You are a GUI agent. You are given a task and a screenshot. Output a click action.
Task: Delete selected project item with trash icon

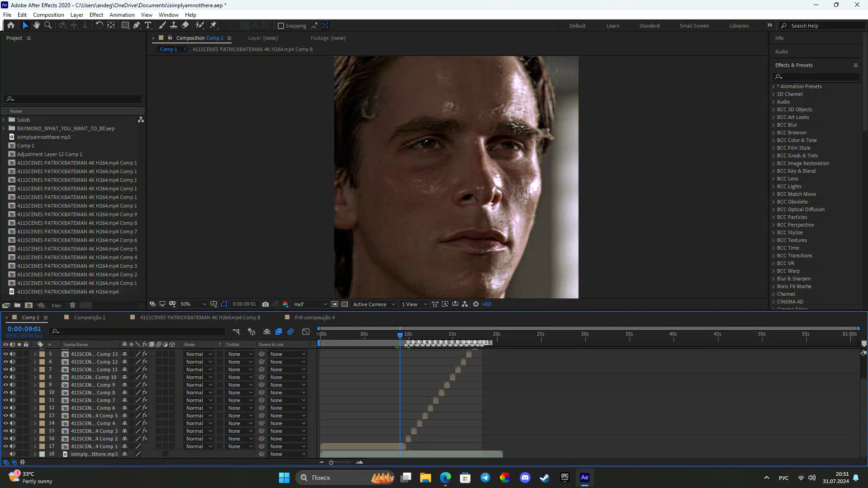[72, 305]
